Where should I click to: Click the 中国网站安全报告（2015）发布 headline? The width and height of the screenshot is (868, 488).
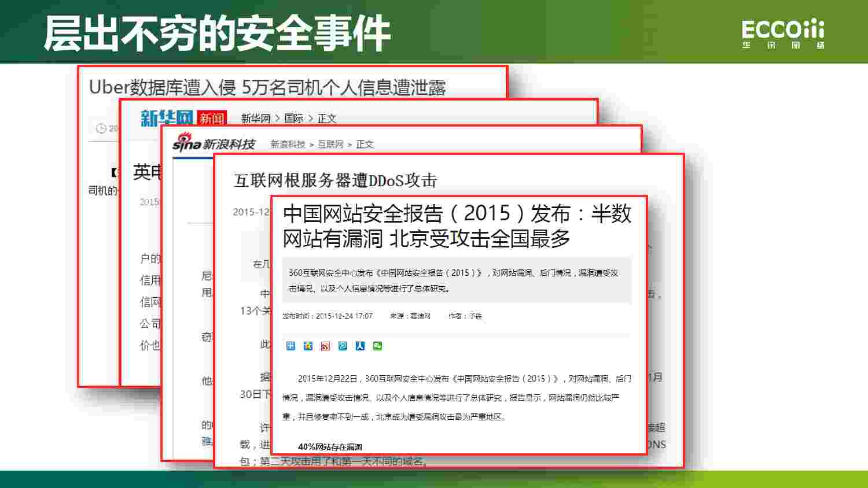coord(457,225)
